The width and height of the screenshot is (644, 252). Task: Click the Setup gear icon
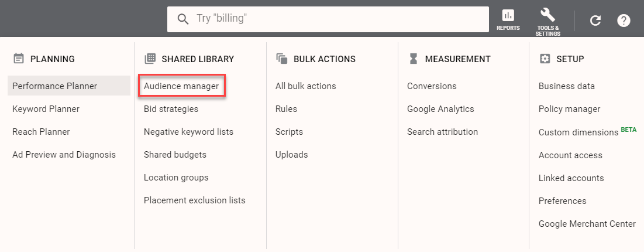tap(545, 59)
